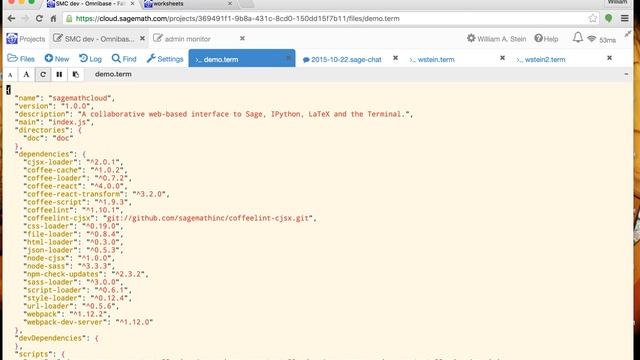
Task: Click the "name": "sagemathcloud" line
Action: pyautogui.click(x=65, y=98)
